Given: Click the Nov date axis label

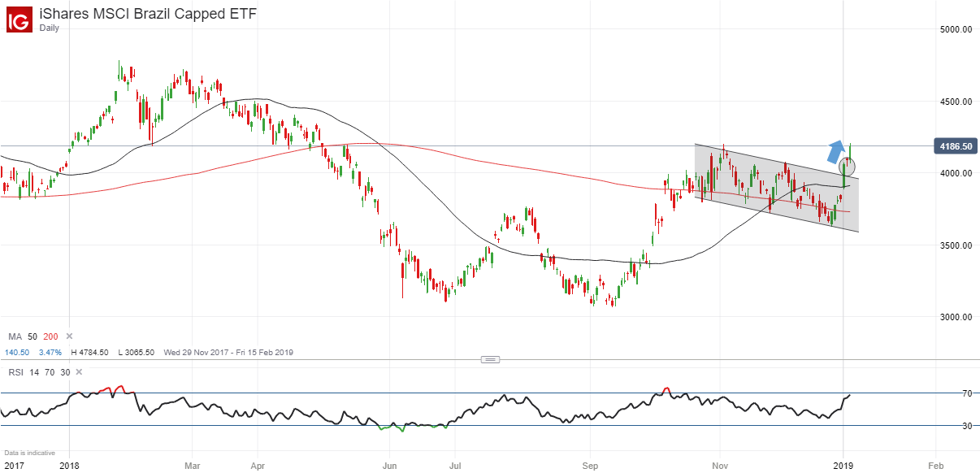Looking at the screenshot, I should 721,466.
